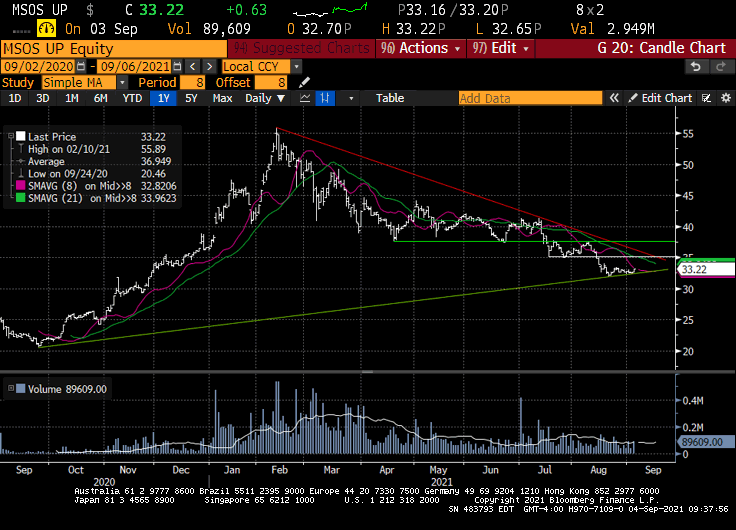736x530 pixels.
Task: Click the Period value field
Action: click(192, 83)
